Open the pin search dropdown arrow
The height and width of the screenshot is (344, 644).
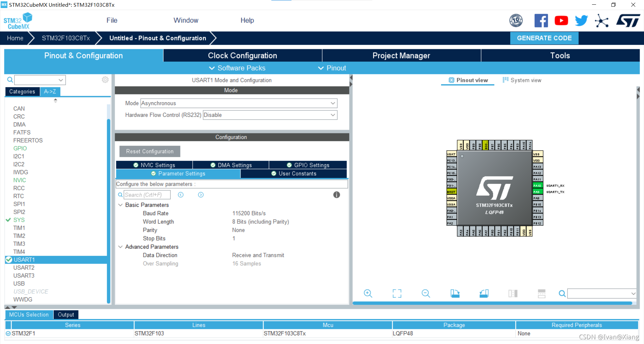point(633,294)
